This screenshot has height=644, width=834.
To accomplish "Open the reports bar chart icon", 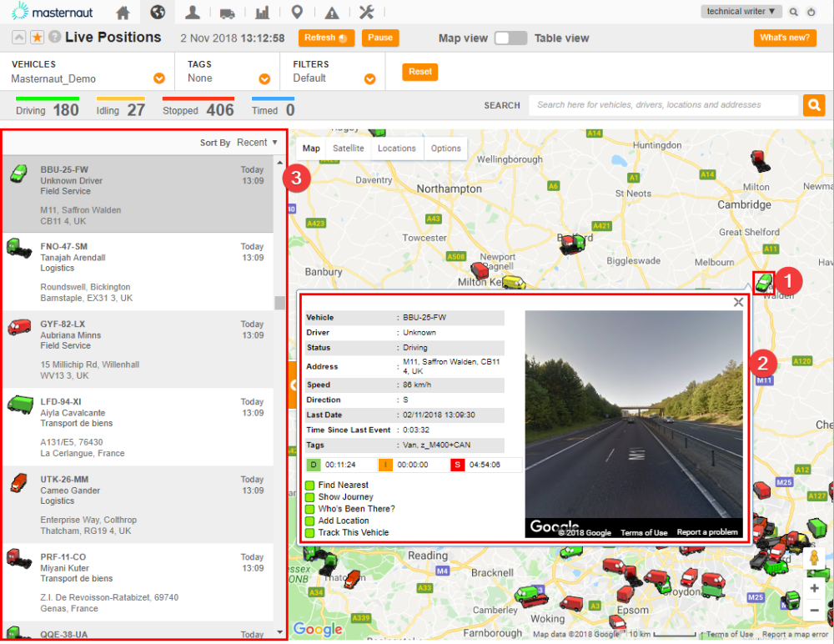I will tap(262, 13).
